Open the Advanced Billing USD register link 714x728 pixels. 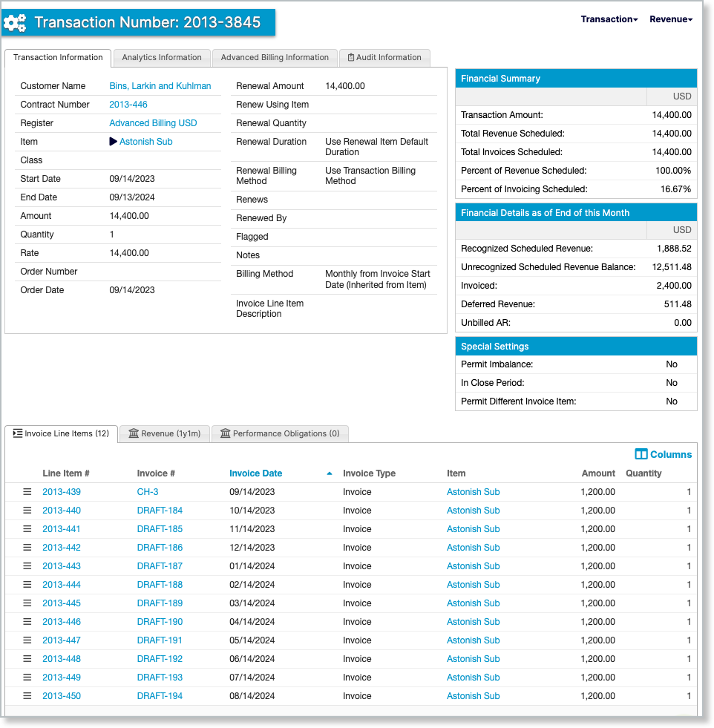(153, 123)
